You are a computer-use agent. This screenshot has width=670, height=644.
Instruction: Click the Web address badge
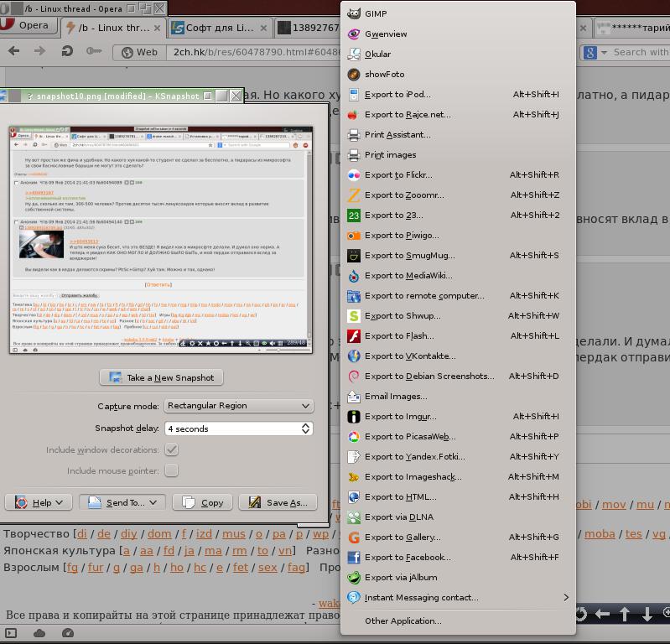(x=139, y=52)
